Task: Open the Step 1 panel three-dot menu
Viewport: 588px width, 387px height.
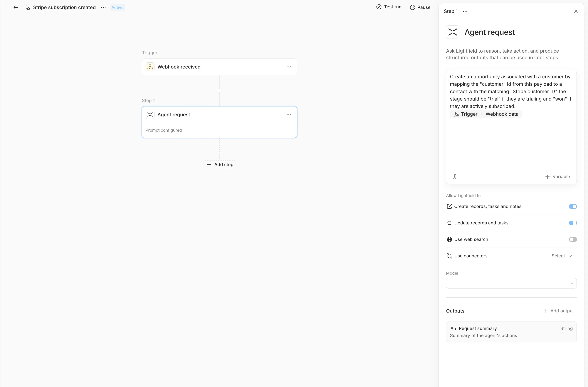Action: coord(465,11)
